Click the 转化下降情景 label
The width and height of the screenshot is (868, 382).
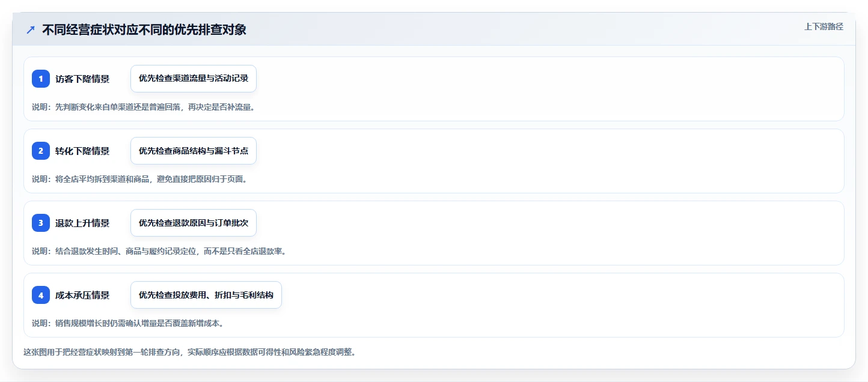82,151
